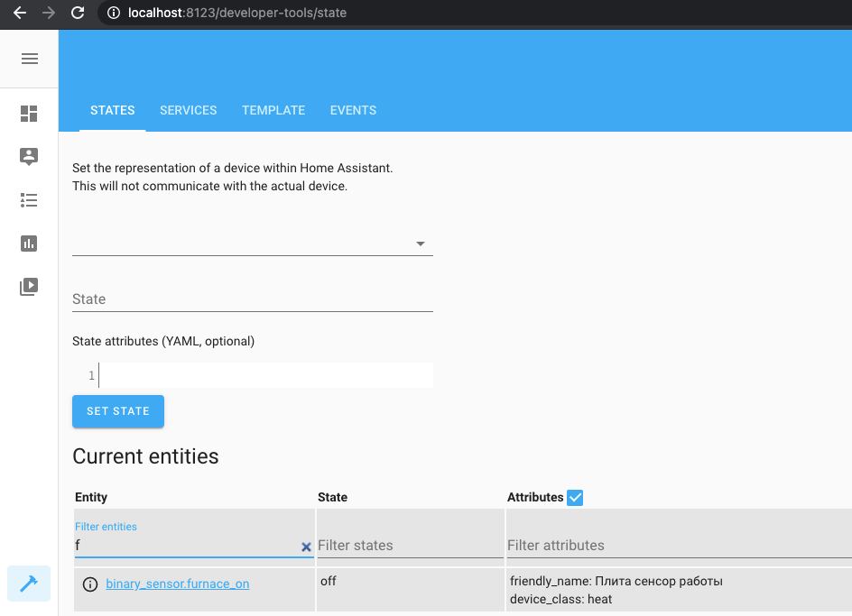
Task: Open the History chart icon
Action: 29,244
